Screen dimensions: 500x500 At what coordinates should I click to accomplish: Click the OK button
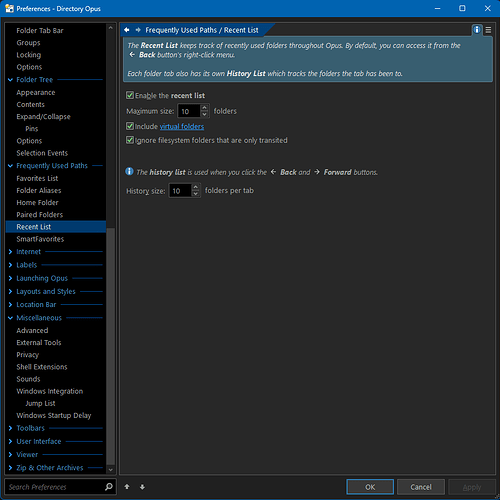point(370,487)
